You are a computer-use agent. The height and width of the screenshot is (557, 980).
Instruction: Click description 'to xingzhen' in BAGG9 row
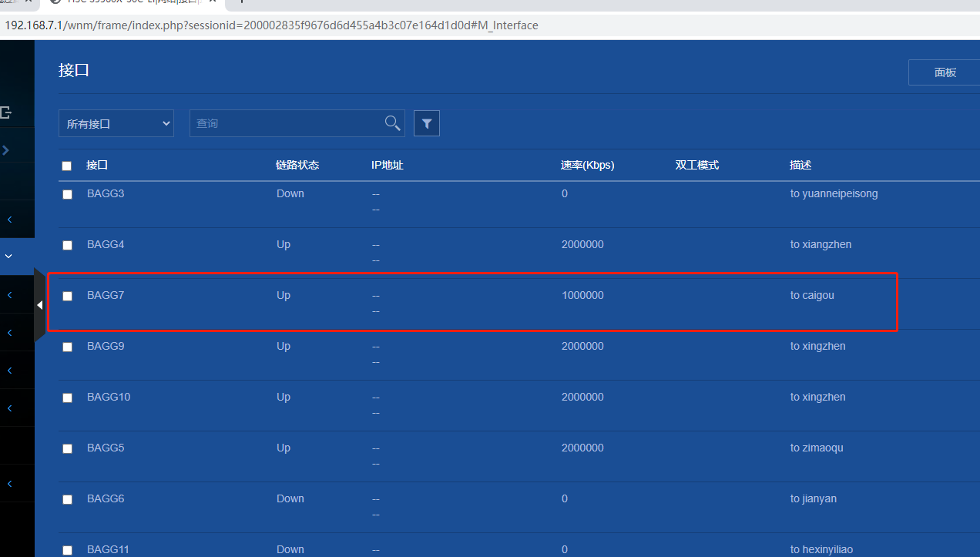(x=817, y=346)
